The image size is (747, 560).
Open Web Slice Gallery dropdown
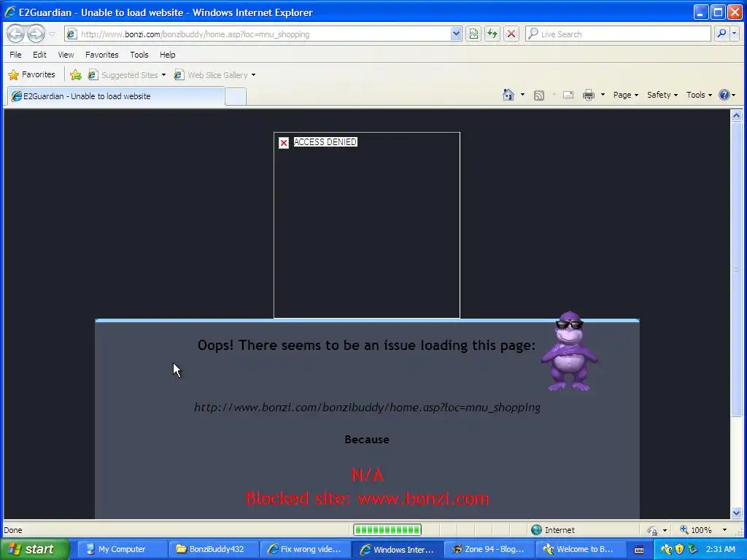point(214,75)
